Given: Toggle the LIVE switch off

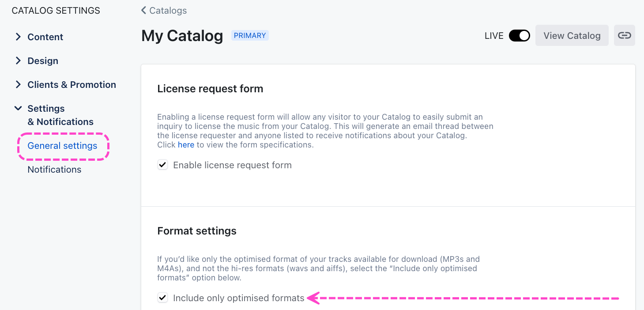Looking at the screenshot, I should tap(519, 36).
